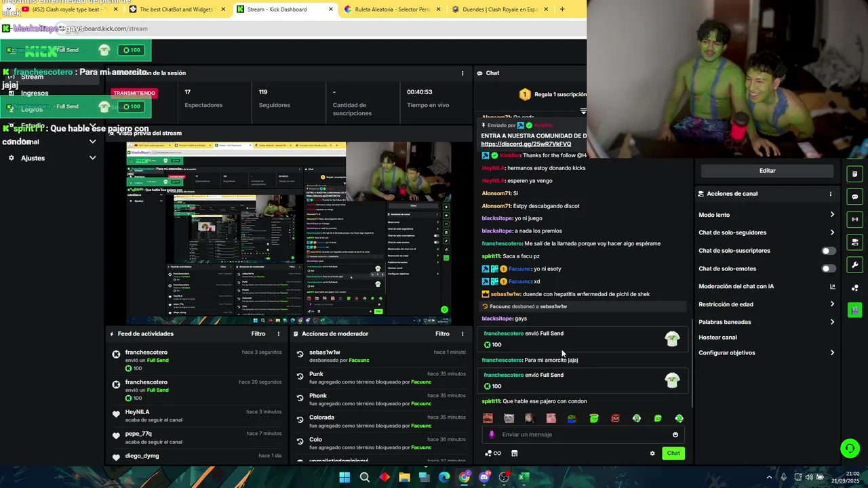Insert the Pepe frog emote
The width and height of the screenshot is (868, 488).
click(572, 418)
